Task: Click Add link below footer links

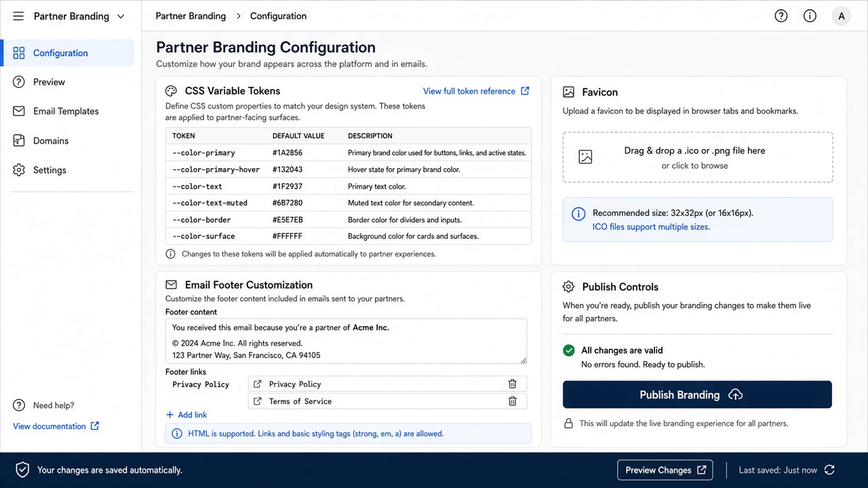Action: coord(186,415)
